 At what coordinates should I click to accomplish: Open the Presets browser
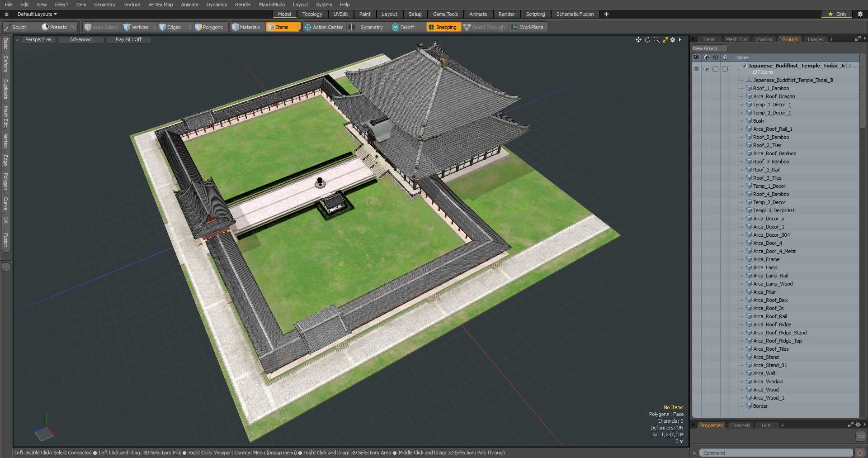pos(59,27)
